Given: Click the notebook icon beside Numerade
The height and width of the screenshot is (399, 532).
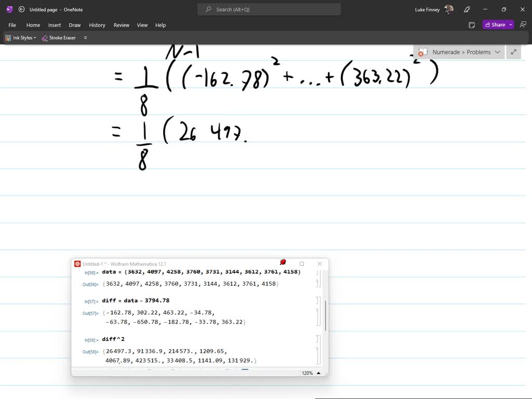Looking at the screenshot, I should pos(423,52).
